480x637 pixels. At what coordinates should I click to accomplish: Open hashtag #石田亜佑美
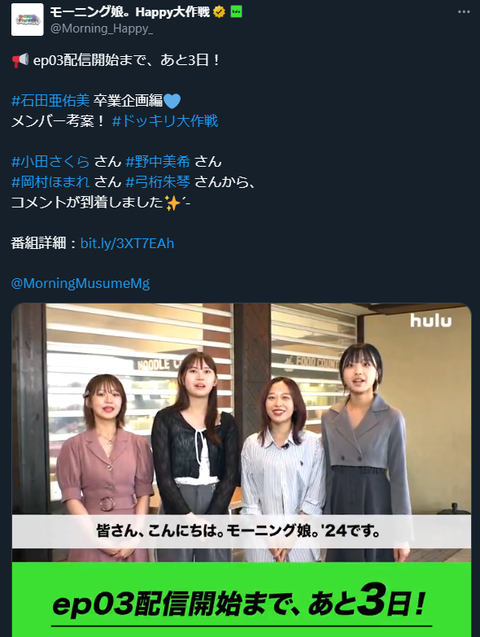[50, 101]
